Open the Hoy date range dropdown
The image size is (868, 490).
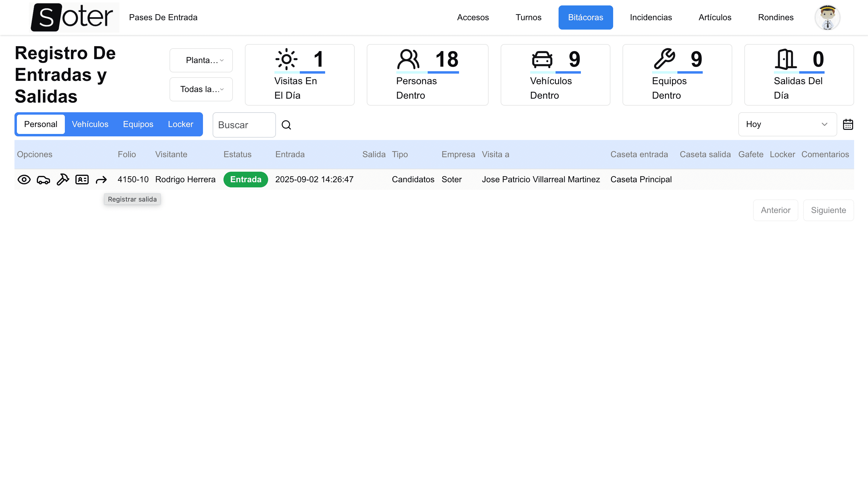(787, 124)
